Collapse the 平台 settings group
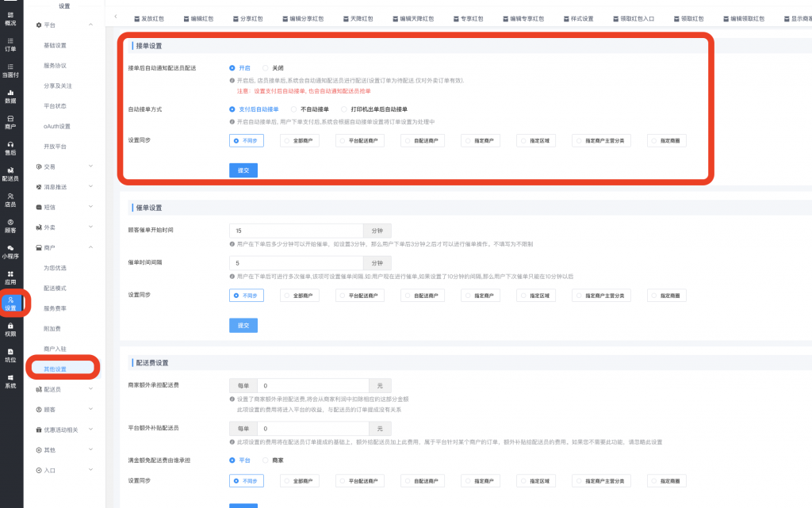812x508 pixels. pos(65,25)
